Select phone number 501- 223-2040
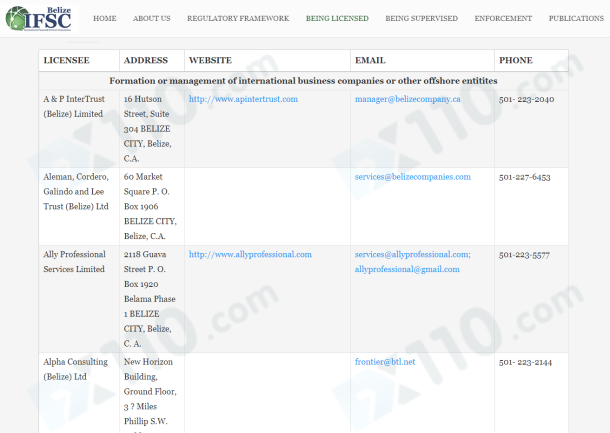Image resolution: width=610 pixels, height=433 pixels. click(x=527, y=100)
